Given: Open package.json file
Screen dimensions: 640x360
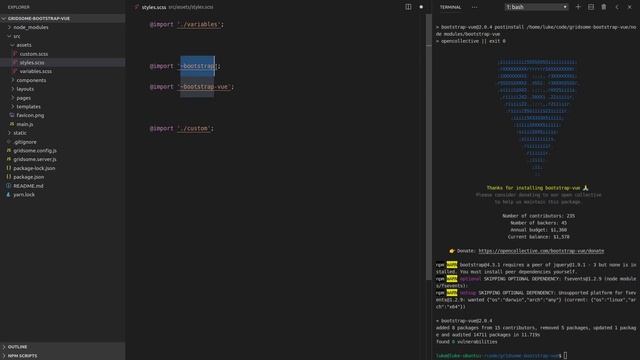Looking at the screenshot, I should tap(29, 177).
